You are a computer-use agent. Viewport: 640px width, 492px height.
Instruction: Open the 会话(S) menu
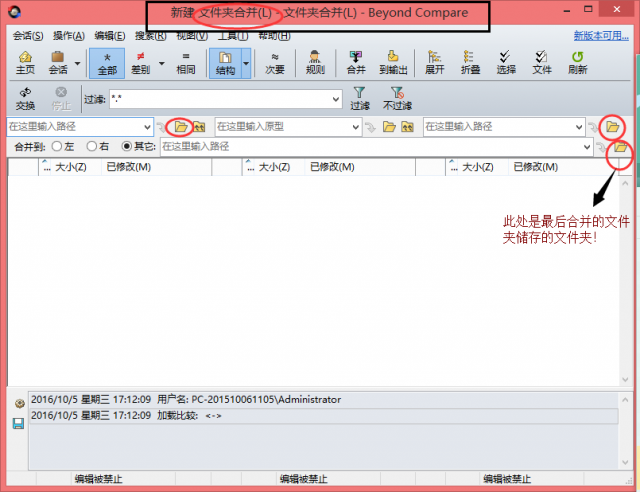(28, 36)
